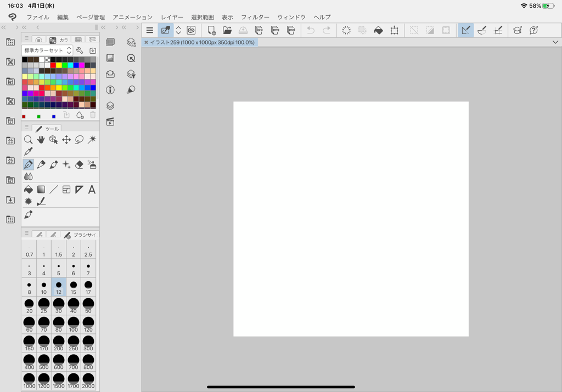Select the Move layer tool
The width and height of the screenshot is (562, 392).
click(x=66, y=140)
